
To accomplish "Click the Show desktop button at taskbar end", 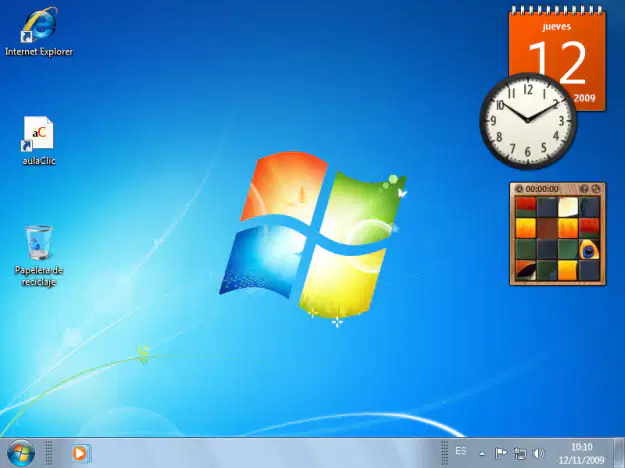I will click(619, 453).
